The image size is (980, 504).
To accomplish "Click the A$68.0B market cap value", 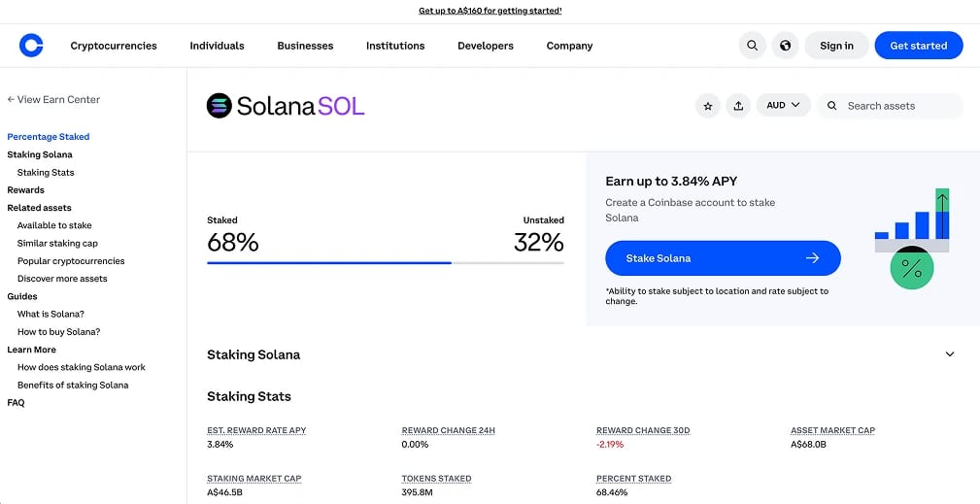I will pos(808,445).
